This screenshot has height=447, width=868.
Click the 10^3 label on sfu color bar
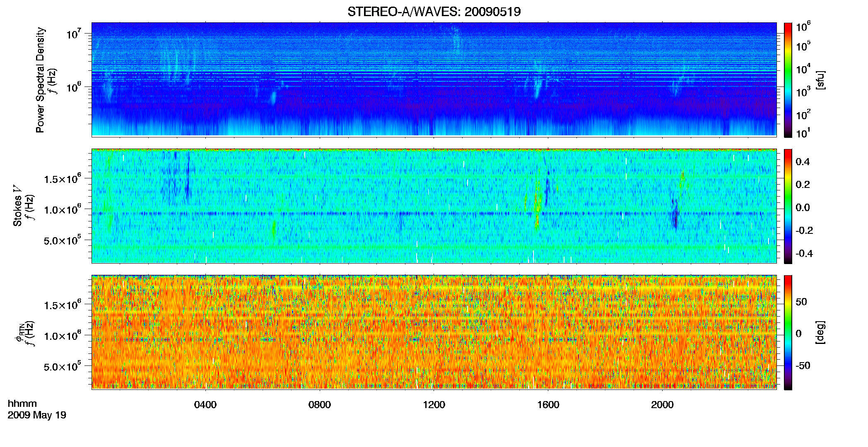(803, 91)
